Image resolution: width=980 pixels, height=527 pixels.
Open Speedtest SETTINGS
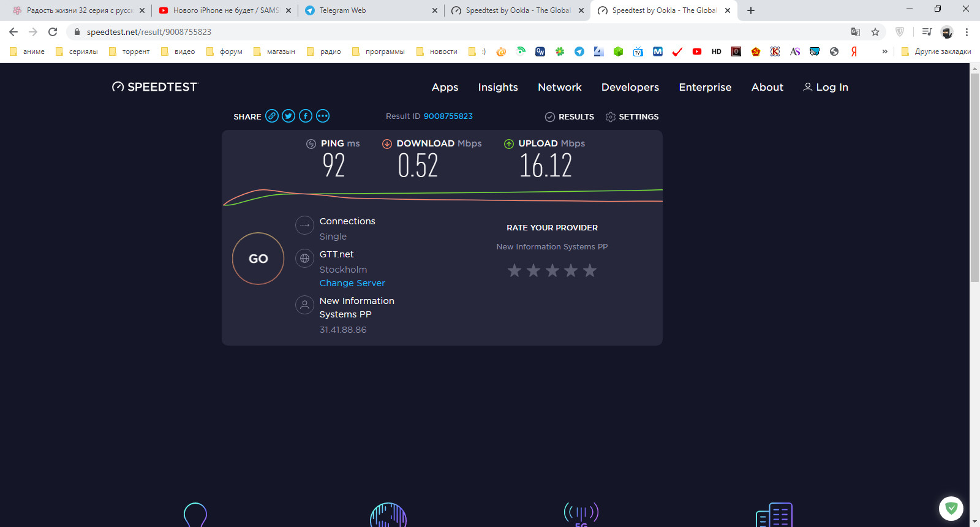[x=632, y=116]
